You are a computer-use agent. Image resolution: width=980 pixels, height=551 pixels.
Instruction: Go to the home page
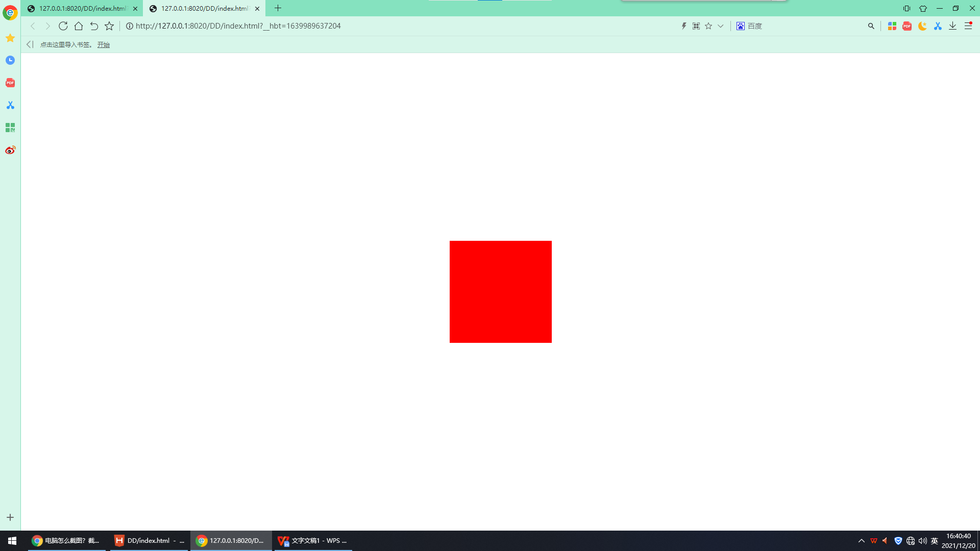tap(79, 26)
